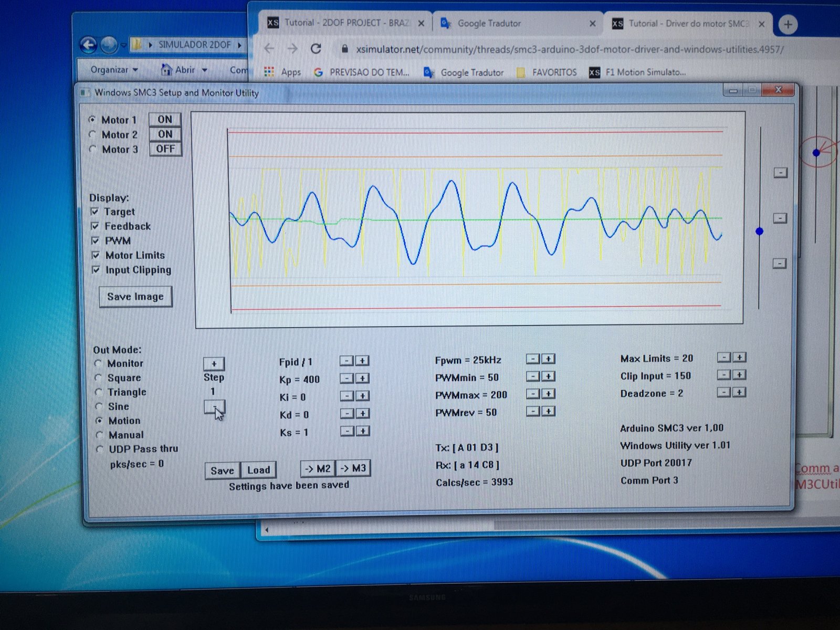
Task: Select Sine out mode
Action: (x=99, y=406)
